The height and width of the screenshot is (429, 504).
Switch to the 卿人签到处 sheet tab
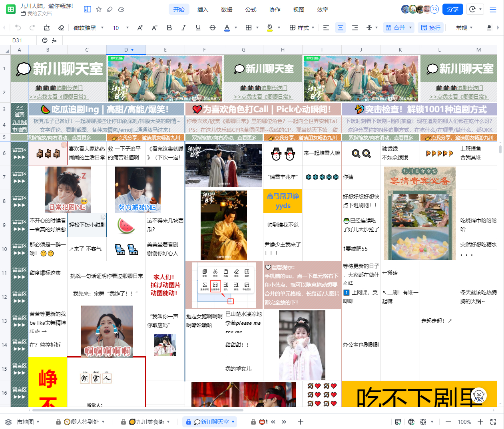click(80, 422)
